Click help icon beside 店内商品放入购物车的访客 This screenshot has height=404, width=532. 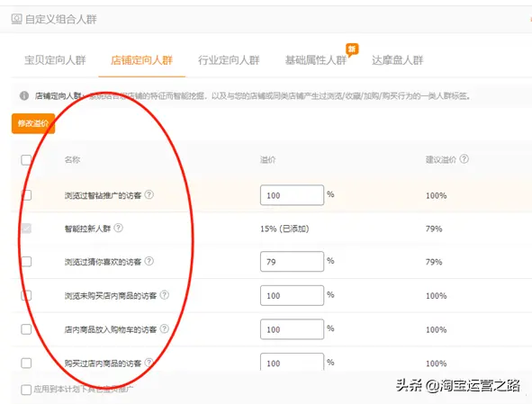tap(164, 328)
